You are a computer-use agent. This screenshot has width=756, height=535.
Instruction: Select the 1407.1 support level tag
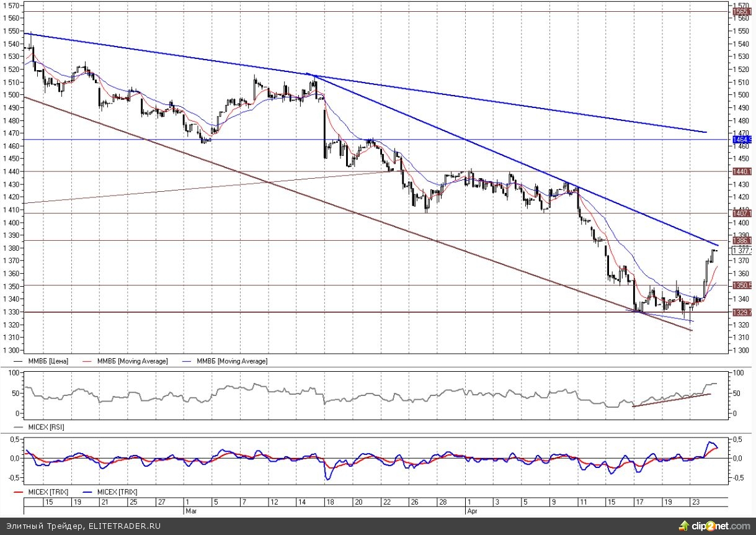(742, 214)
